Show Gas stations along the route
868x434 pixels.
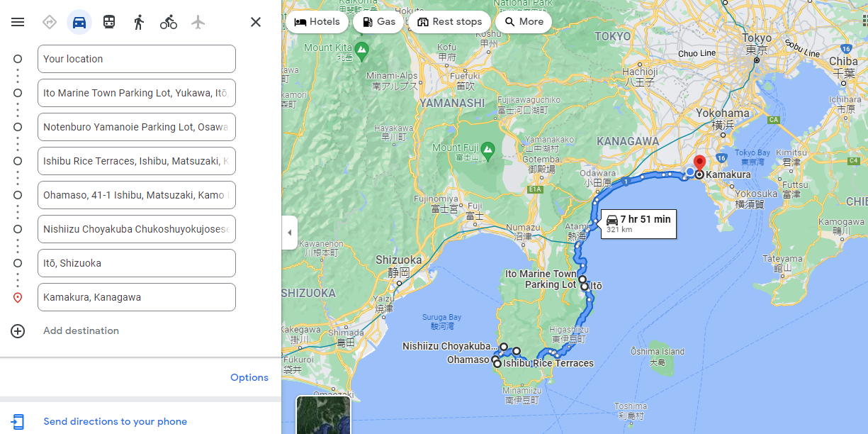pyautogui.click(x=378, y=22)
